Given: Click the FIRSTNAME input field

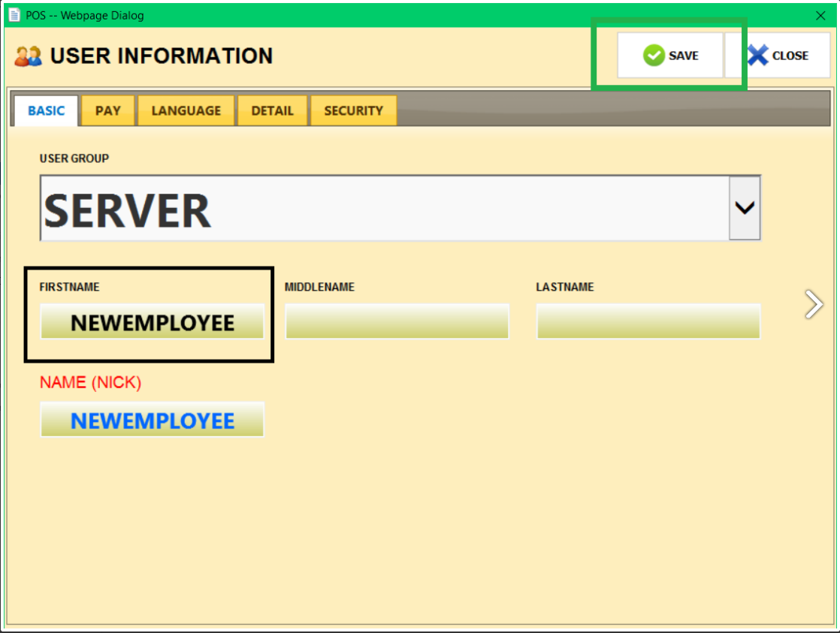Looking at the screenshot, I should (x=152, y=321).
